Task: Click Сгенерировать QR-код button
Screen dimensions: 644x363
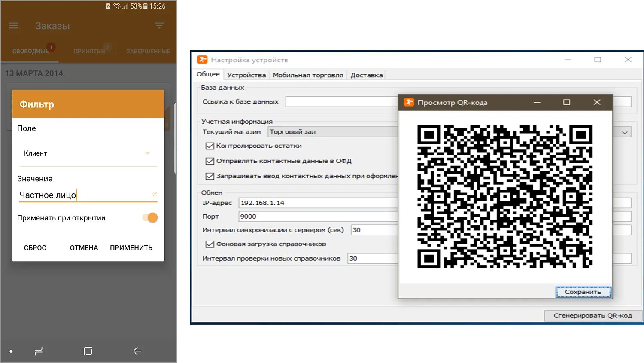Action: (x=592, y=316)
